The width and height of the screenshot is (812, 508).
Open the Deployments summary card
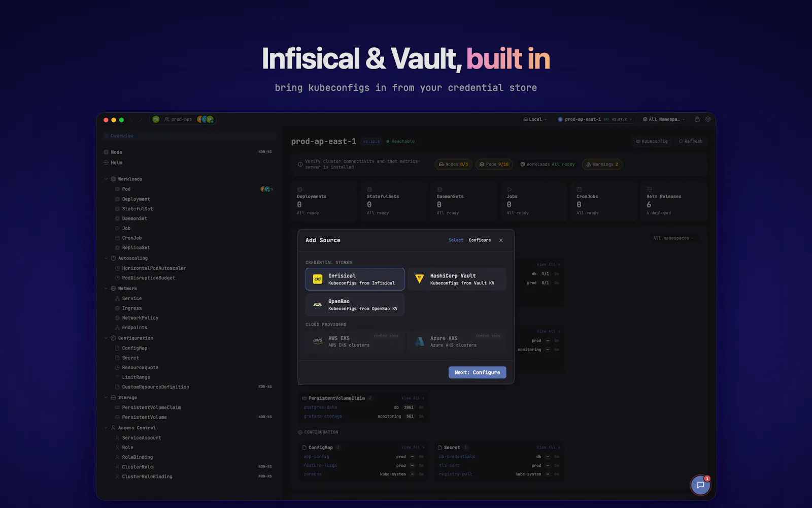point(325,202)
